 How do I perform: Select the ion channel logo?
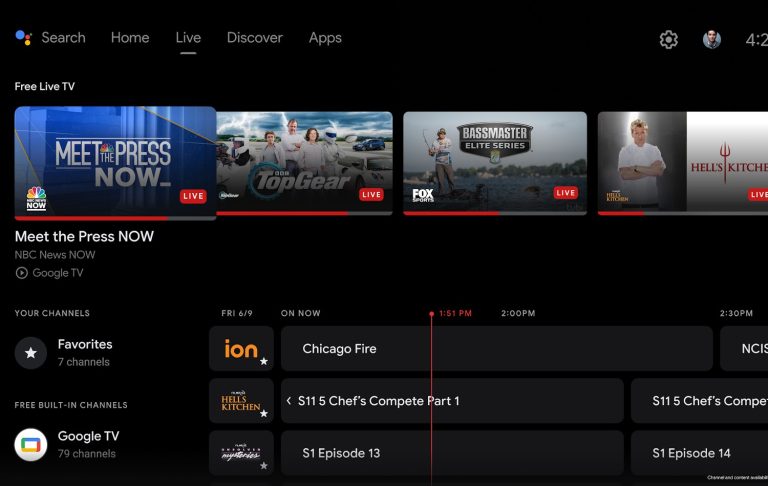241,348
